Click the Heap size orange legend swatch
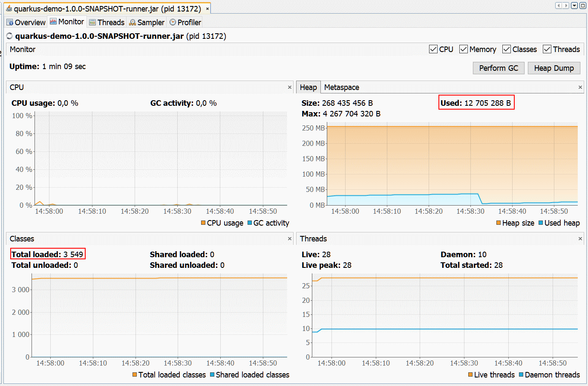This screenshot has height=386, width=588. tap(499, 223)
